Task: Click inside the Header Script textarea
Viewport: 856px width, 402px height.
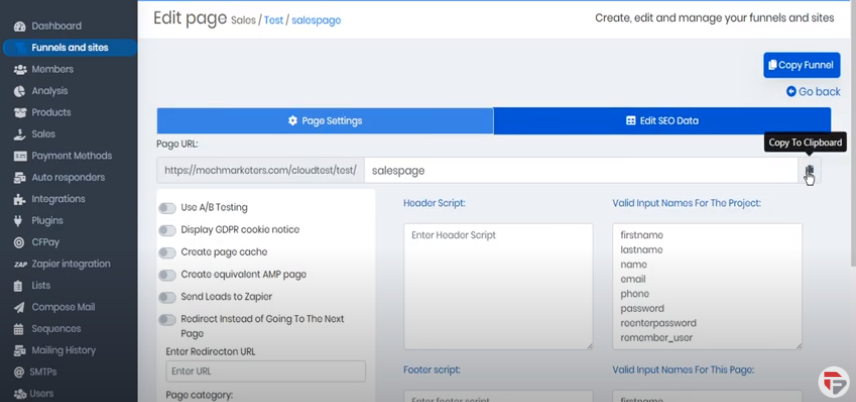Action: (497, 286)
